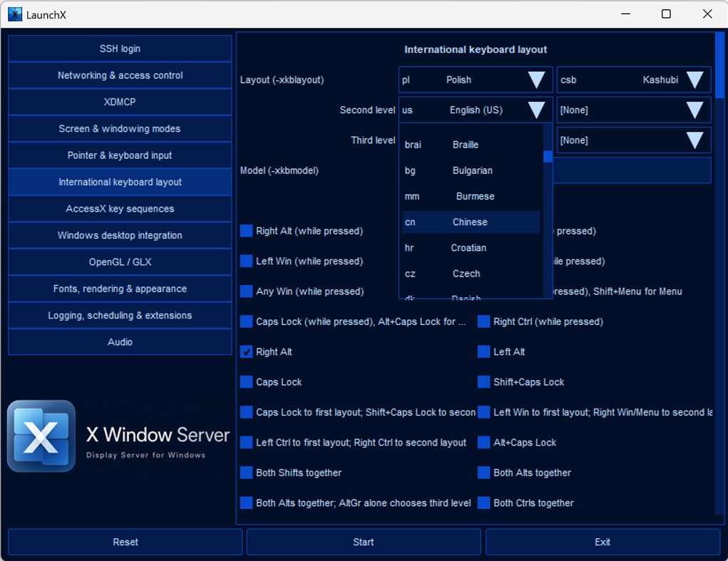
Task: Collapse the English (US) second level dropdown
Action: pos(476,110)
